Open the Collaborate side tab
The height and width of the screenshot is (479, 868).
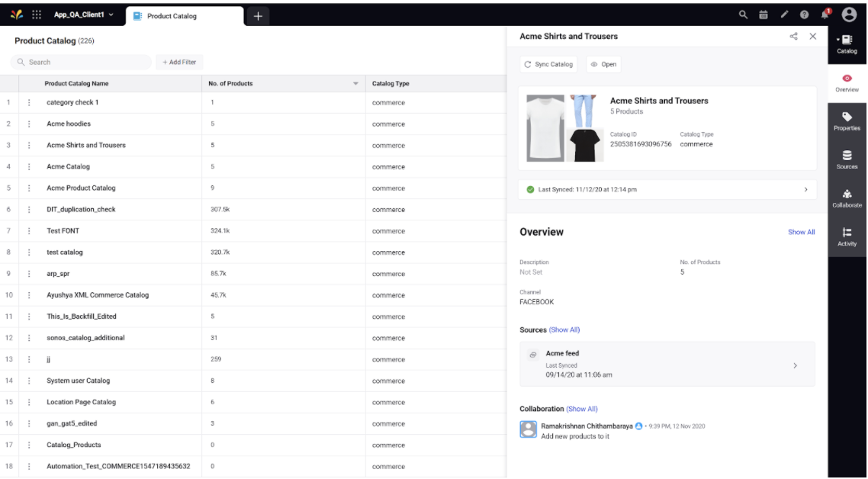coord(847,198)
